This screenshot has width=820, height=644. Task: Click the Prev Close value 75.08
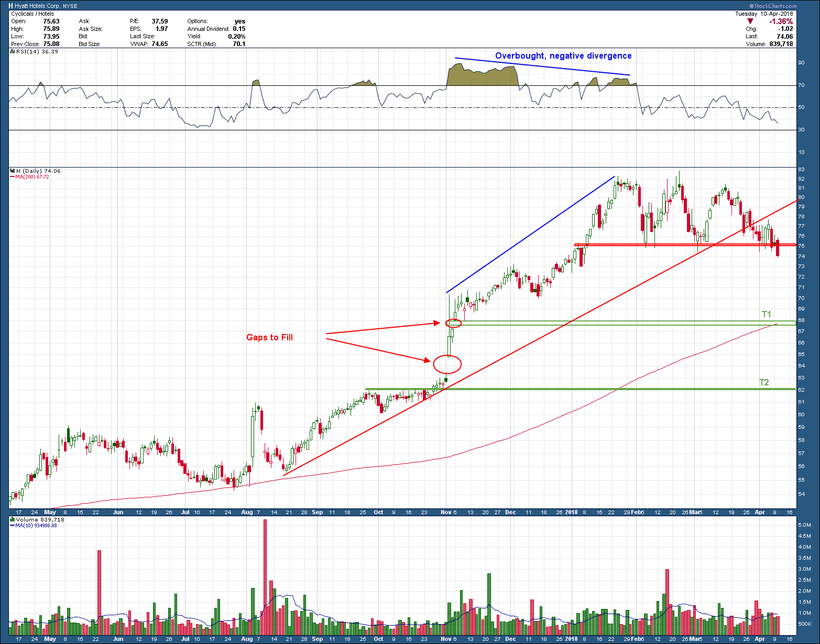point(51,44)
